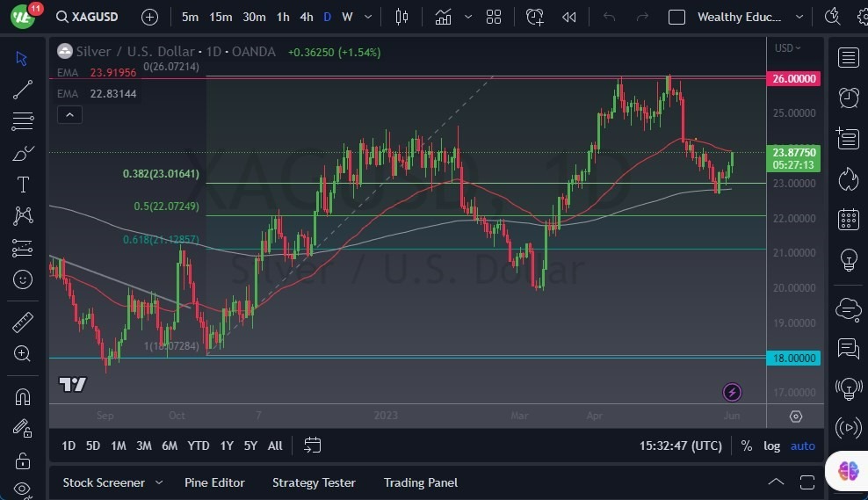Toggle the log scale option

coord(771,446)
